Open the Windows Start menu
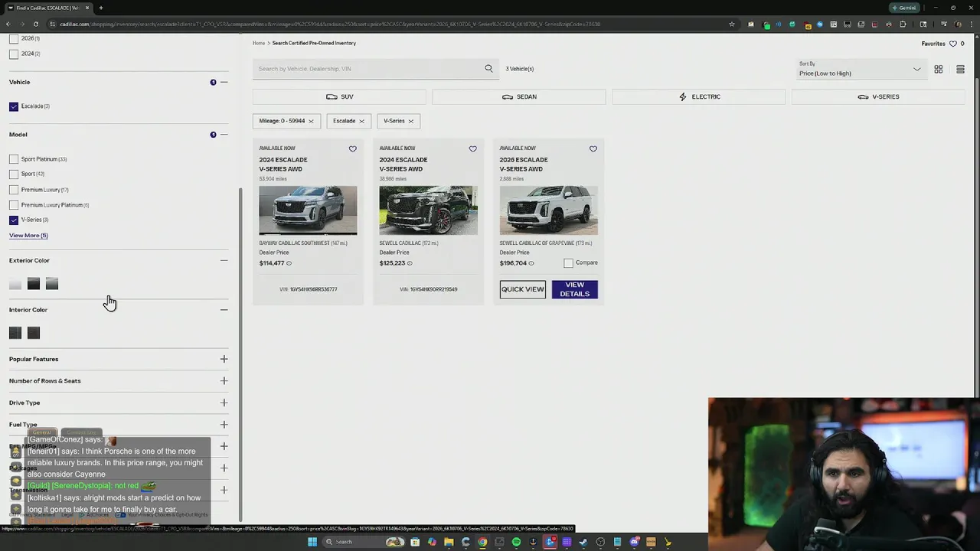Viewport: 980px width, 551px height. pyautogui.click(x=312, y=542)
